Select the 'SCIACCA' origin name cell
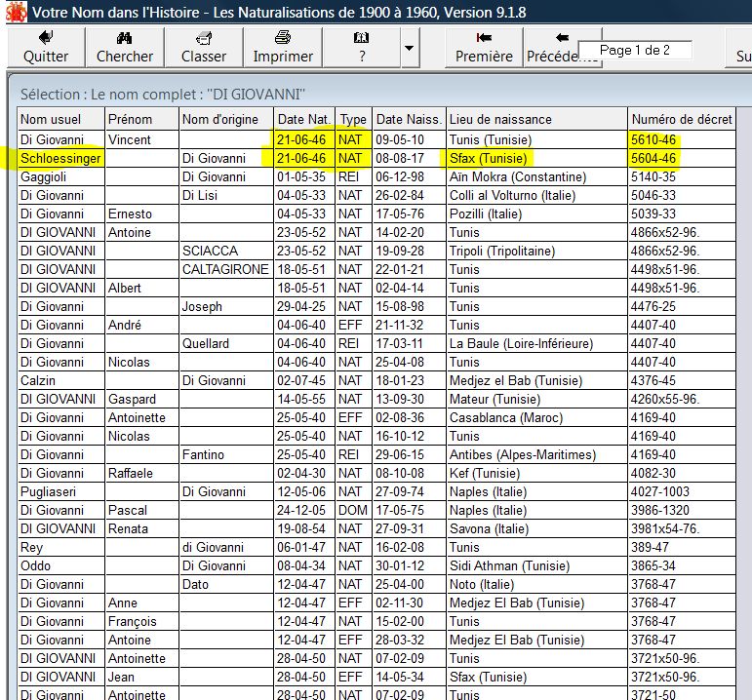The height and width of the screenshot is (700, 752). pyautogui.click(x=226, y=252)
